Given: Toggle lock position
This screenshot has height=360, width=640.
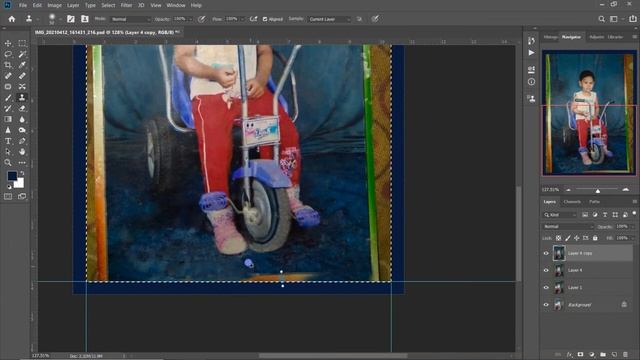Looking at the screenshot, I should pos(577,238).
